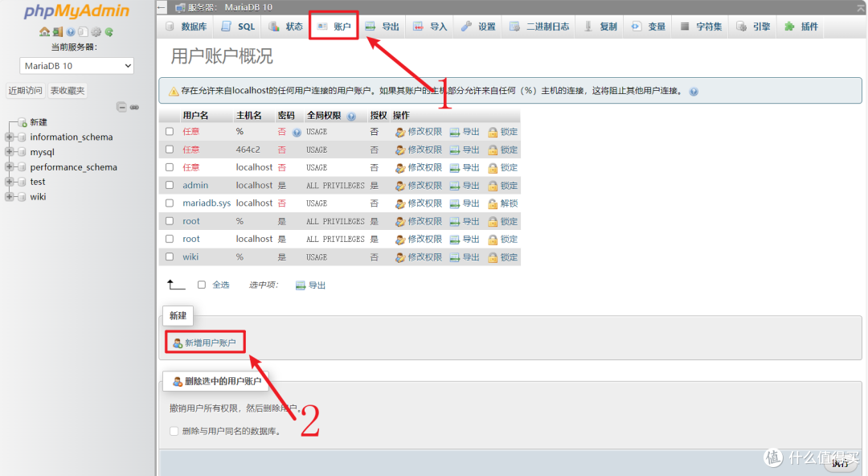Click the 近期访问 button
This screenshot has width=868, height=476.
coord(26,90)
